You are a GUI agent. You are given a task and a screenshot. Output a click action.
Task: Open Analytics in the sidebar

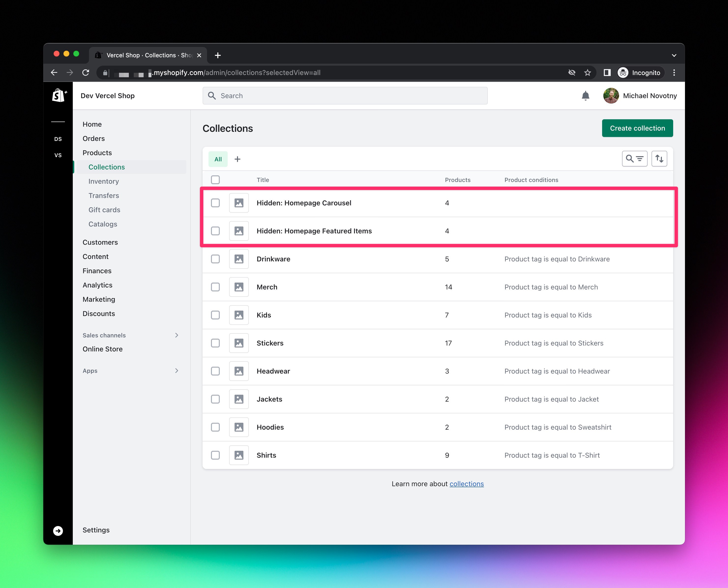pyautogui.click(x=98, y=285)
